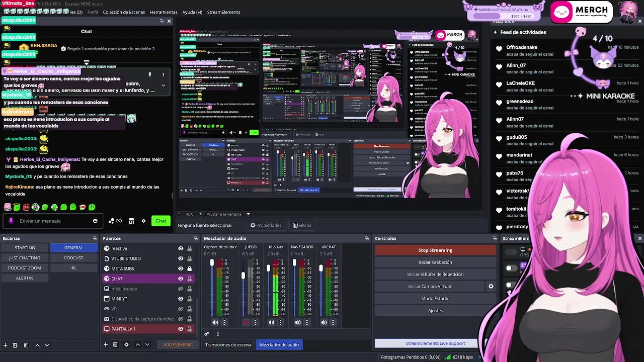
Task: Open NAVEGADOR channel options menu
Action: pyautogui.click(x=307, y=322)
